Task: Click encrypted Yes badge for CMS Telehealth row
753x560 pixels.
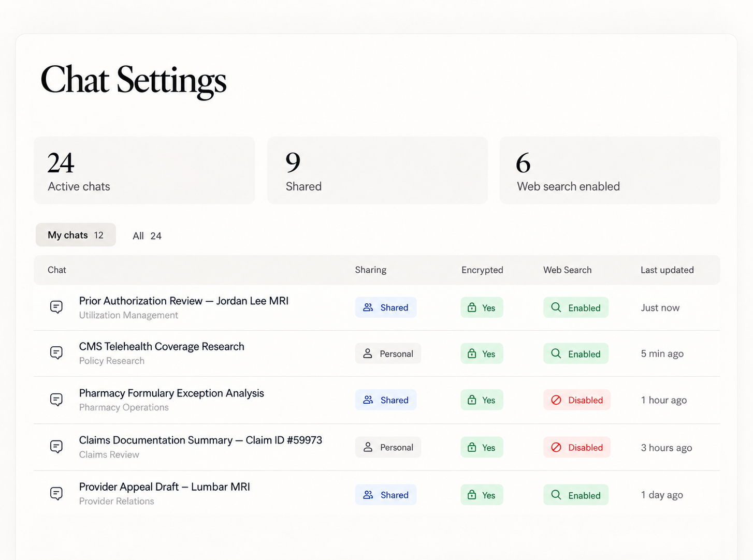Action: tap(482, 353)
